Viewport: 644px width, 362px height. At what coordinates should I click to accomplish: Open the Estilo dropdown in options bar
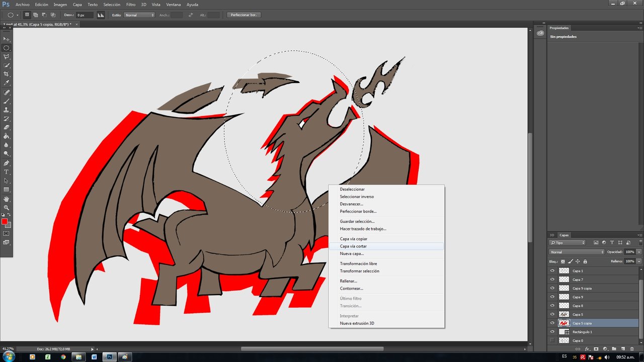coord(139,15)
